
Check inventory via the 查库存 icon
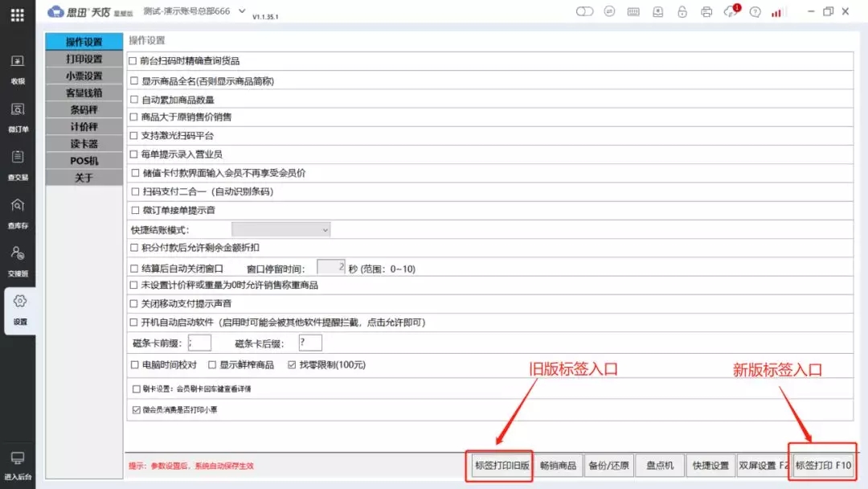pos(18,215)
